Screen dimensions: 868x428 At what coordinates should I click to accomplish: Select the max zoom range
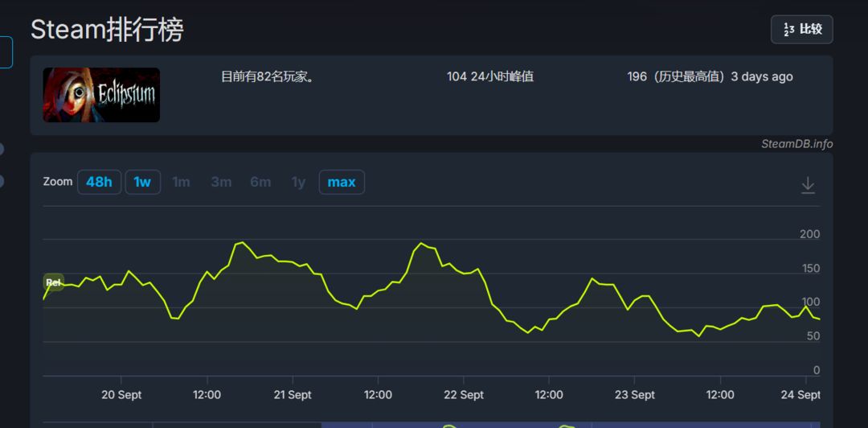pyautogui.click(x=342, y=182)
